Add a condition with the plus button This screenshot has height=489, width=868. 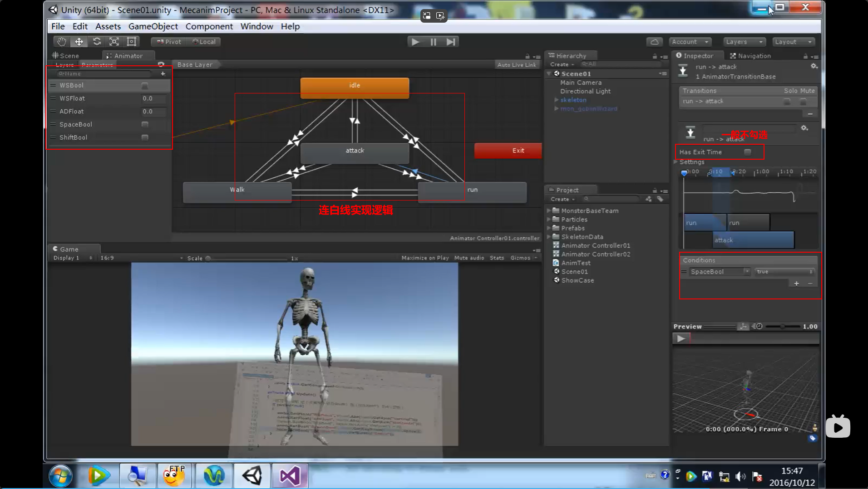pos(796,284)
